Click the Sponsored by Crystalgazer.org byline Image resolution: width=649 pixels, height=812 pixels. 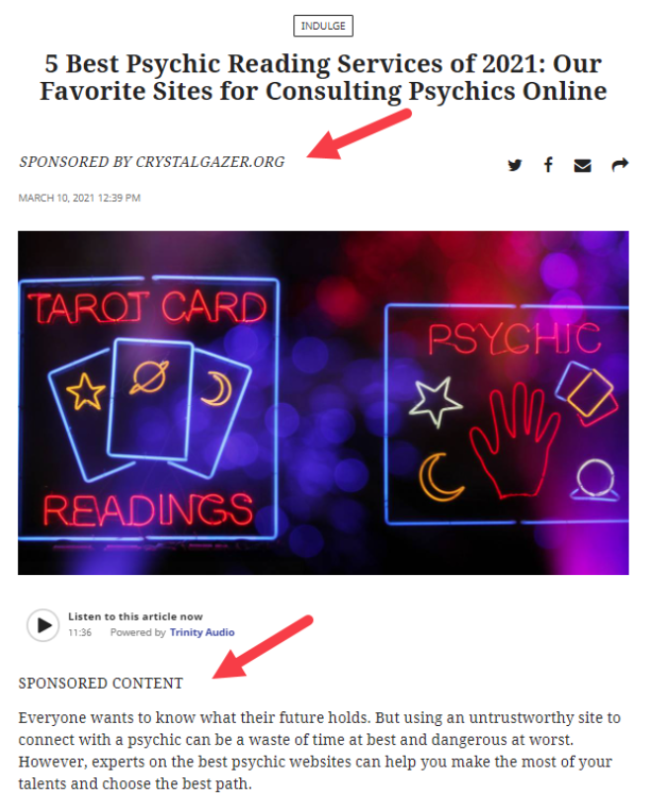(x=152, y=162)
